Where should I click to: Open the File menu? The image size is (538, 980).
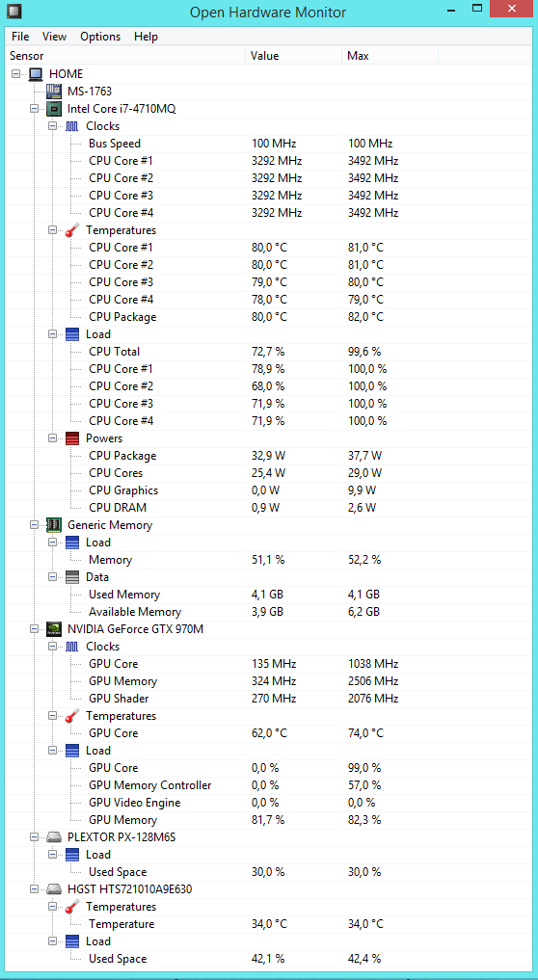pos(20,37)
